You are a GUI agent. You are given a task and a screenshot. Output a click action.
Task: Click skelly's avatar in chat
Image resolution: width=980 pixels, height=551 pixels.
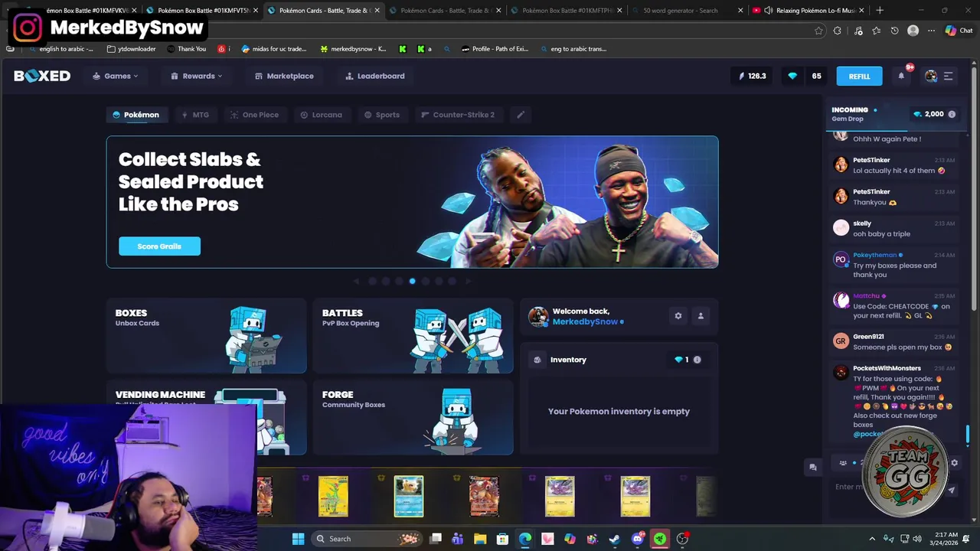(x=841, y=228)
